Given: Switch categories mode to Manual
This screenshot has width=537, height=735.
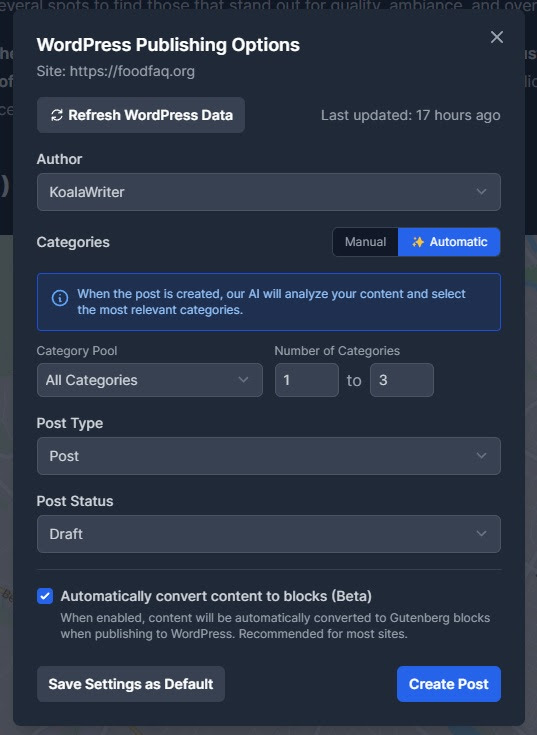Looking at the screenshot, I should (x=365, y=242).
